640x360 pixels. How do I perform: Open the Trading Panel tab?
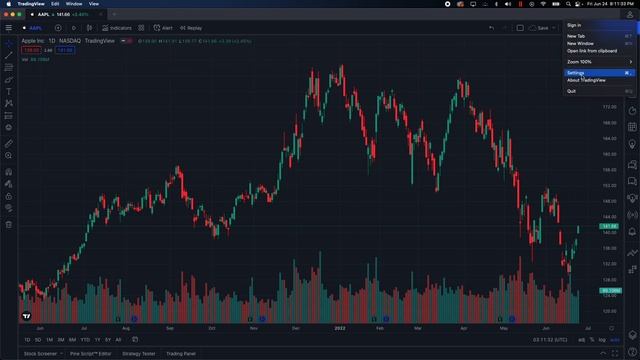[x=181, y=353]
